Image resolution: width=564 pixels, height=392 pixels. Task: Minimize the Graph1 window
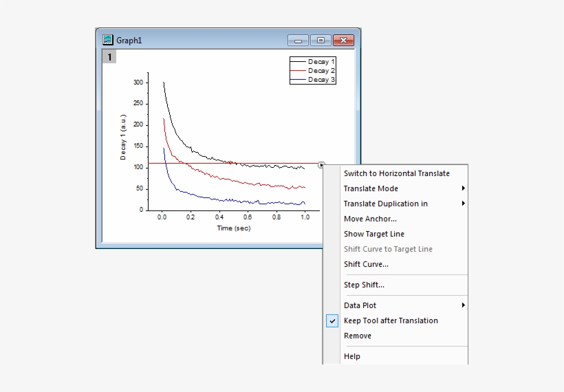298,41
